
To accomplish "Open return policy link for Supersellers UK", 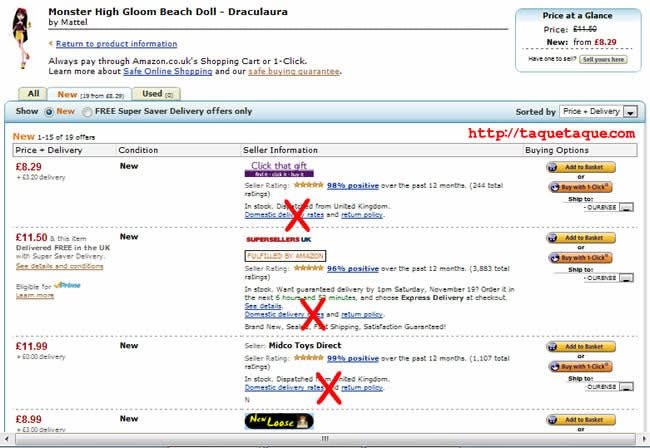I will click(362, 315).
